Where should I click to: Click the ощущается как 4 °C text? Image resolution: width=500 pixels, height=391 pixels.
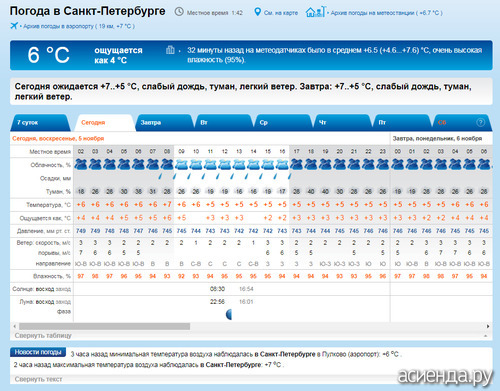click(x=118, y=55)
